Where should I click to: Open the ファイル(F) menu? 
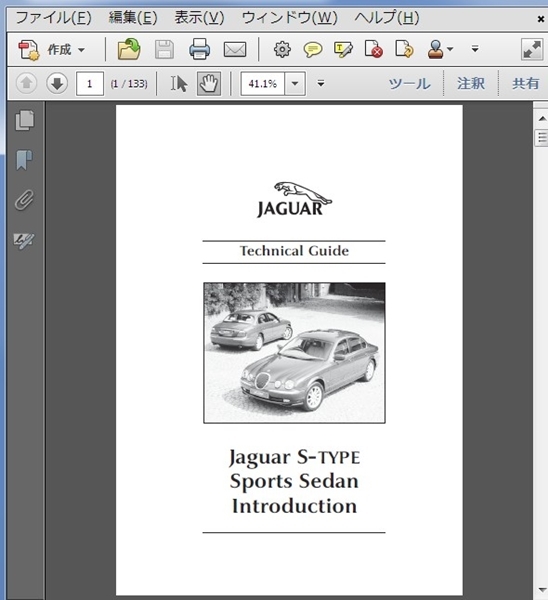coord(54,18)
